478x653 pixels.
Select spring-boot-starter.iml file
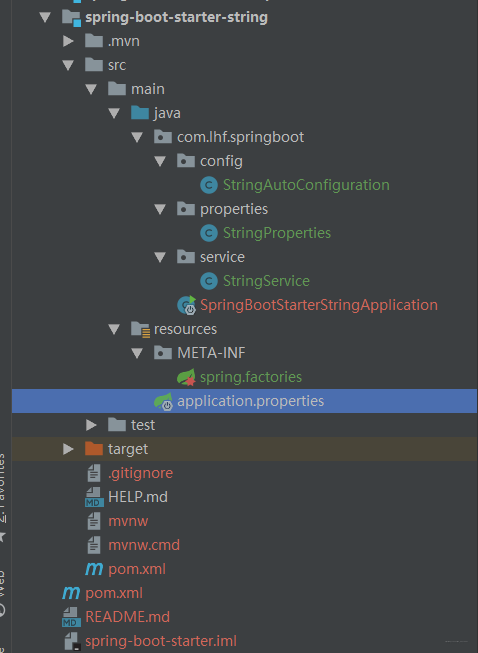161,641
